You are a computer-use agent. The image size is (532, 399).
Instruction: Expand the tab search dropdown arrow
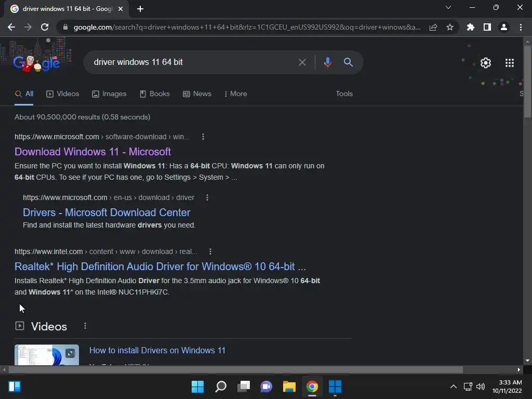pos(448,7)
